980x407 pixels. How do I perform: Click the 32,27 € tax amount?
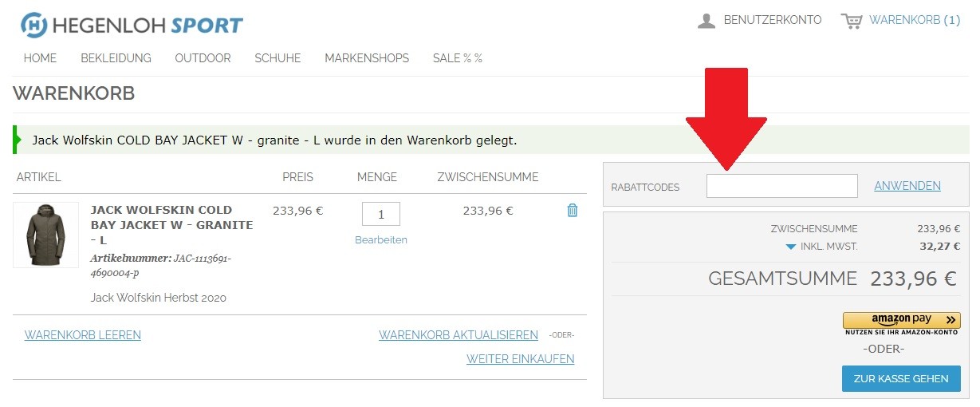[940, 246]
